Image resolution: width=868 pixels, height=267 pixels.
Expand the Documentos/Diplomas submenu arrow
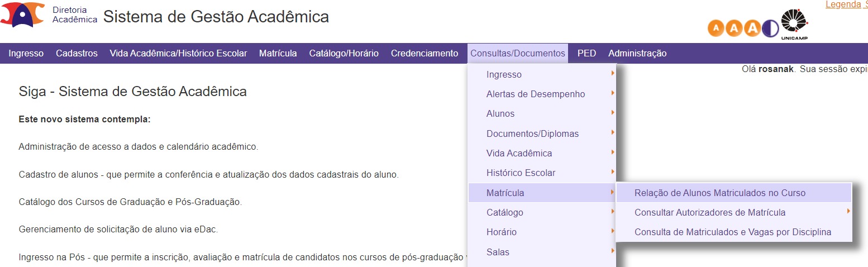click(x=613, y=132)
